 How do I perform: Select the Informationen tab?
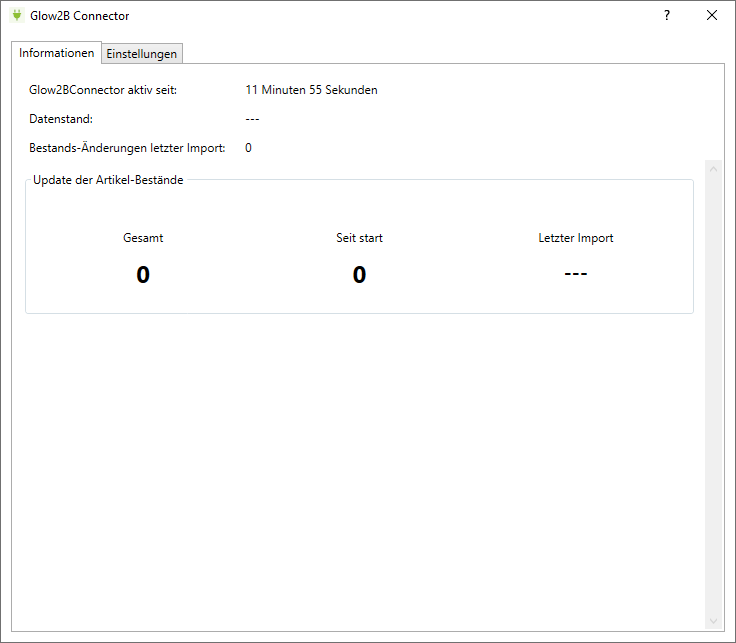tap(57, 53)
